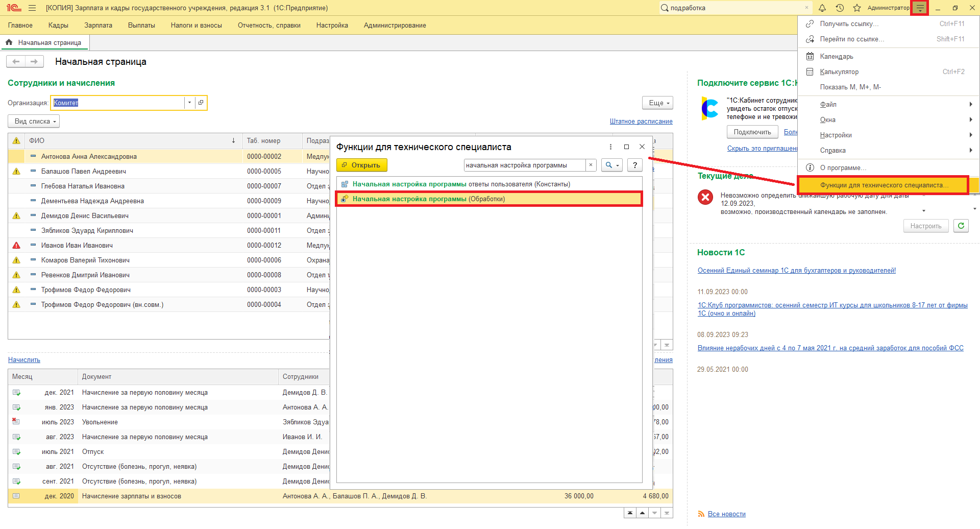Click the Организация input field
This screenshot has height=529, width=980.
coord(118,103)
